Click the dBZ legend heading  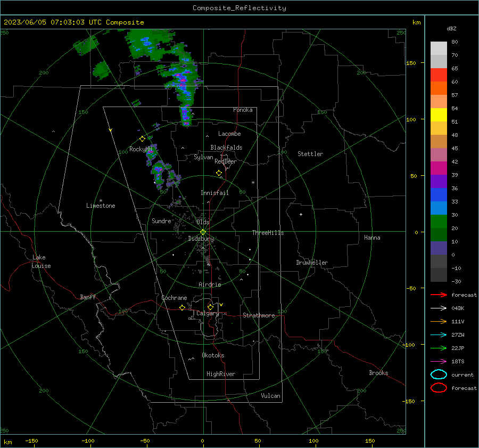pos(451,28)
